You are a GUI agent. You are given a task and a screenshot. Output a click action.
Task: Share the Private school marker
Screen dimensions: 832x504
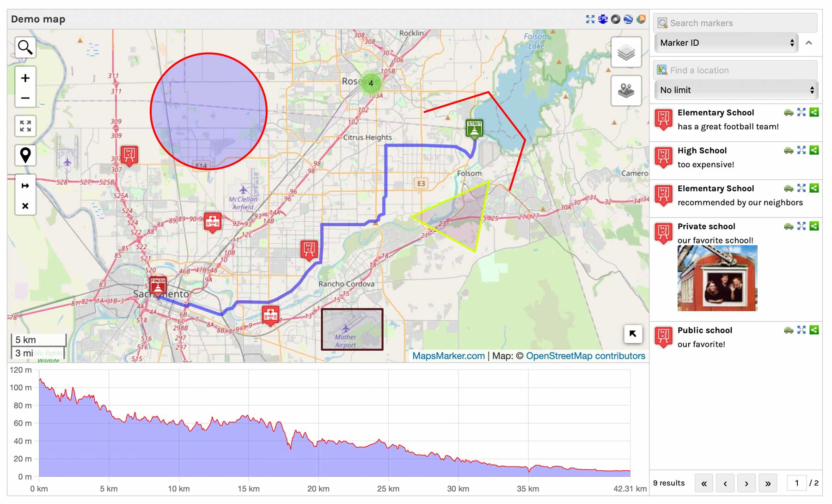[x=814, y=226]
